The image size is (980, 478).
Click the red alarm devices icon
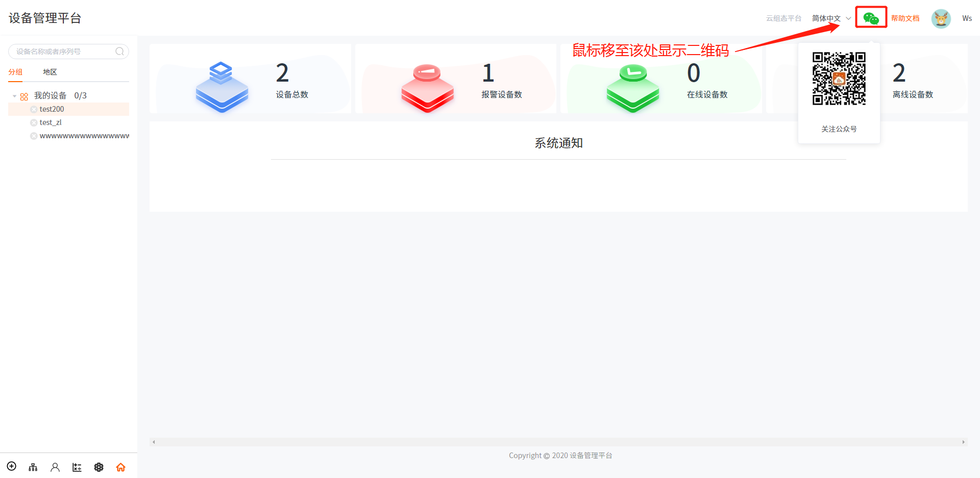(x=427, y=88)
